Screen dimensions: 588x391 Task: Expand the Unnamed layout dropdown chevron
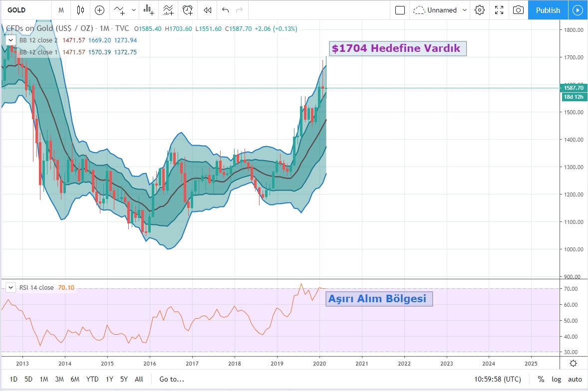pyautogui.click(x=465, y=10)
